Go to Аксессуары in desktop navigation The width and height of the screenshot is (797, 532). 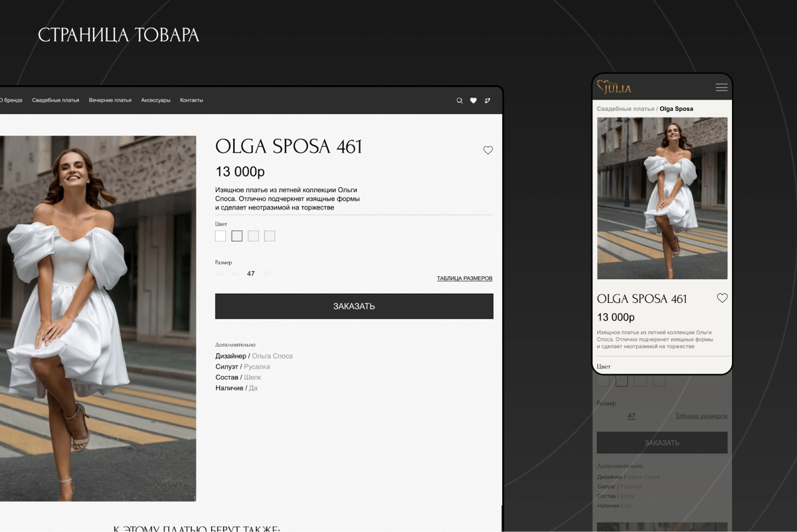point(156,100)
